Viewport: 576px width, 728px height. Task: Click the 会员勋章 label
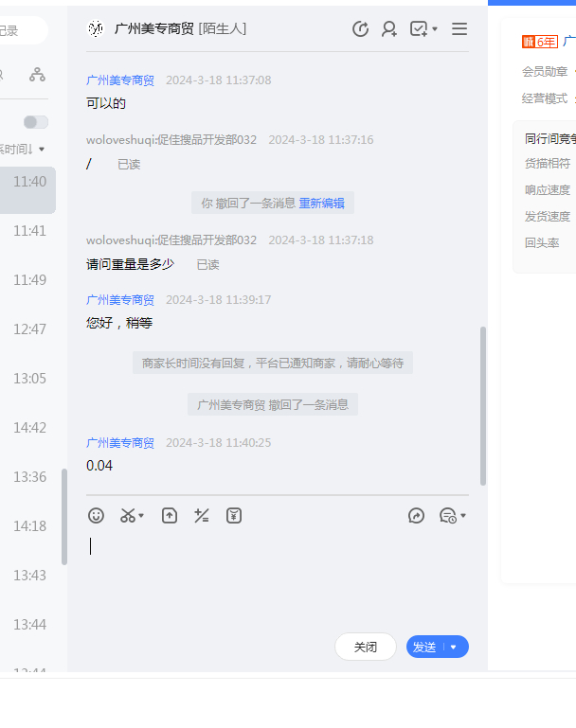[545, 72]
